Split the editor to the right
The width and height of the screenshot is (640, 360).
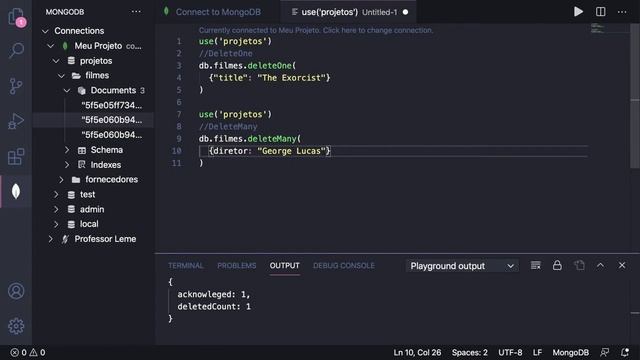pos(600,12)
